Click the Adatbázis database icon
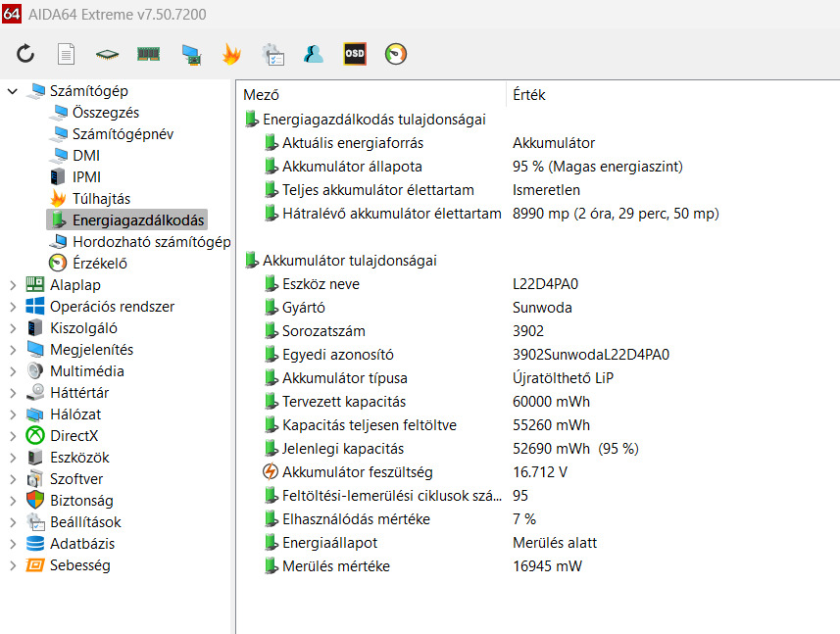This screenshot has height=634, width=840. pyautogui.click(x=35, y=543)
